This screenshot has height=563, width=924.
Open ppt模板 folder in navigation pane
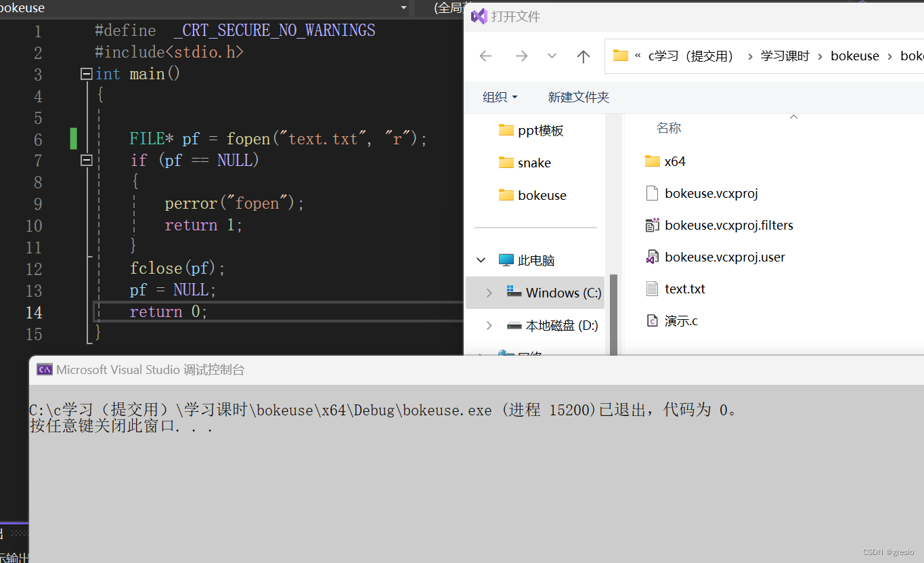click(x=541, y=131)
